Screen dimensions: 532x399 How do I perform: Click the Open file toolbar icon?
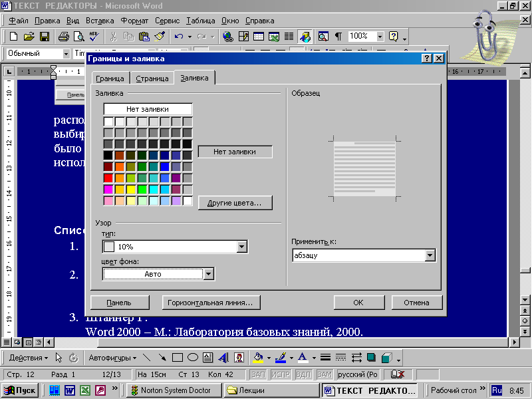(x=29, y=37)
